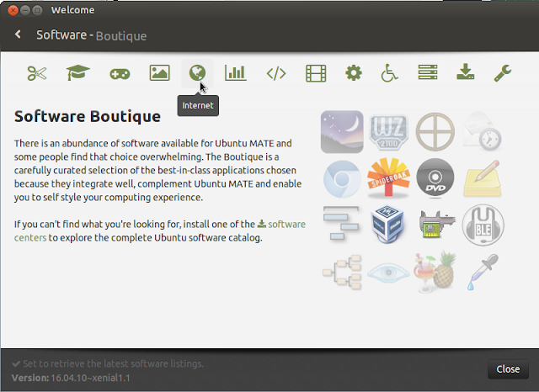Click the caliper hardware app icon
The width and height of the screenshot is (539, 392).
click(437, 225)
